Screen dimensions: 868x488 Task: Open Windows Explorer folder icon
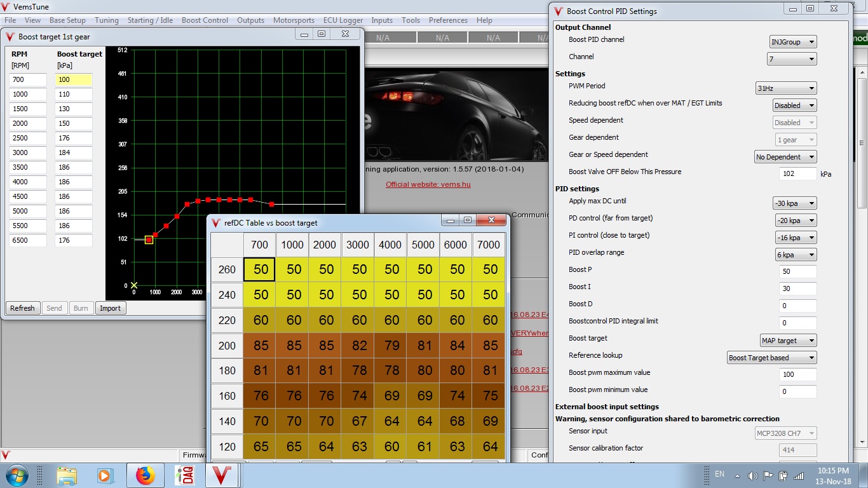[x=67, y=475]
